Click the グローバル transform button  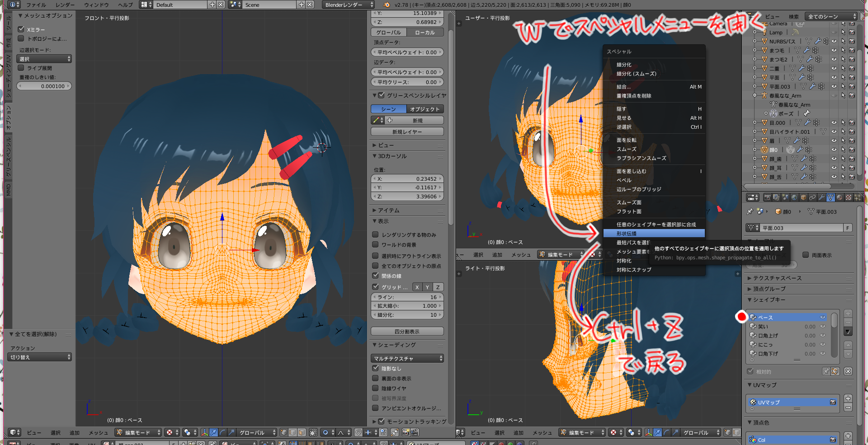click(x=389, y=33)
